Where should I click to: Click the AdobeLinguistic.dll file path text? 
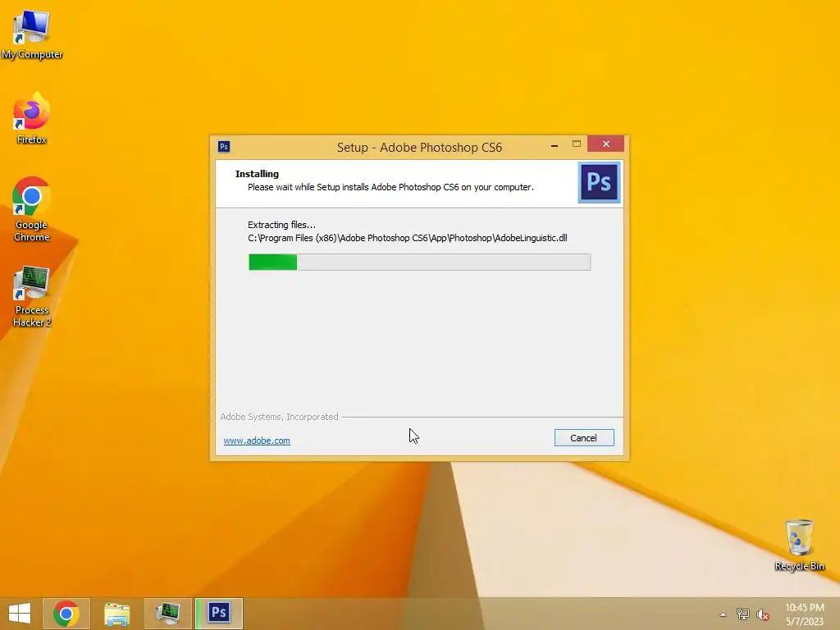[407, 238]
